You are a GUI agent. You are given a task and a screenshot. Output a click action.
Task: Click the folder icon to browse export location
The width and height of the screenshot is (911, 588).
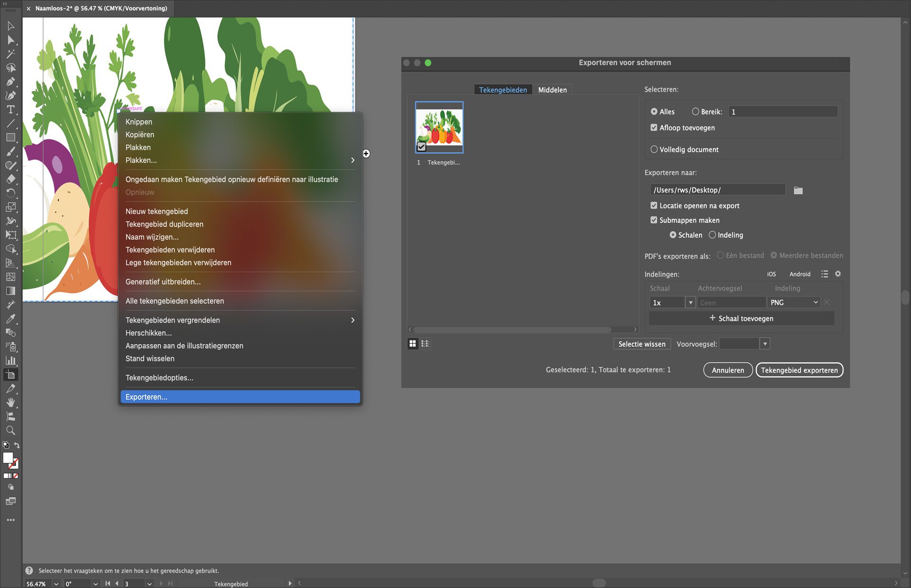click(798, 191)
